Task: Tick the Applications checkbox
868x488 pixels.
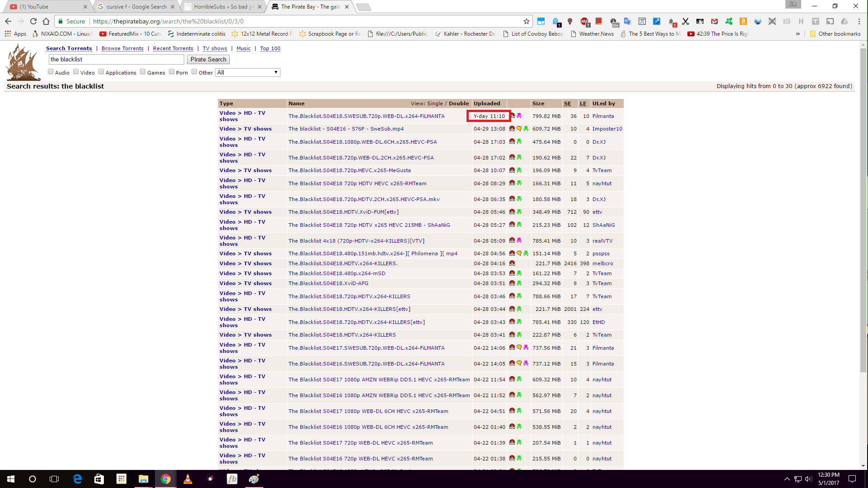Action: 101,72
